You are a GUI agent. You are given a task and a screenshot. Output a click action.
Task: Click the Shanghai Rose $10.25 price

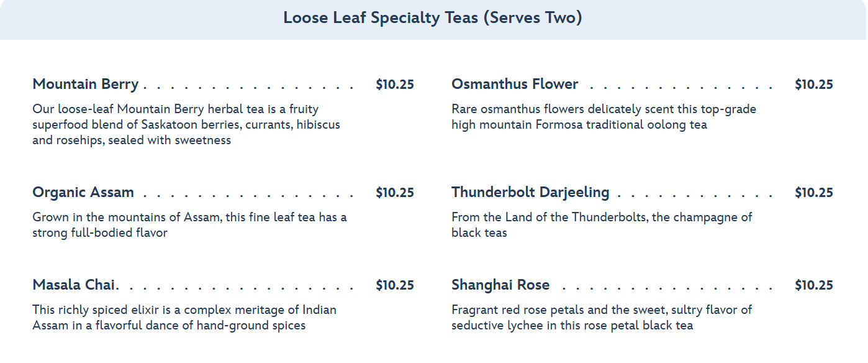[814, 285]
